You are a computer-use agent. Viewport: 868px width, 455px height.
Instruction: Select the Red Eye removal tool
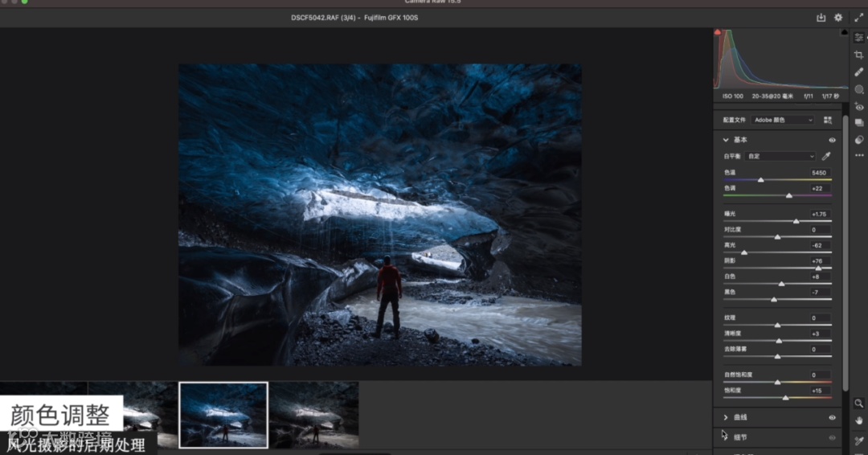click(x=858, y=106)
